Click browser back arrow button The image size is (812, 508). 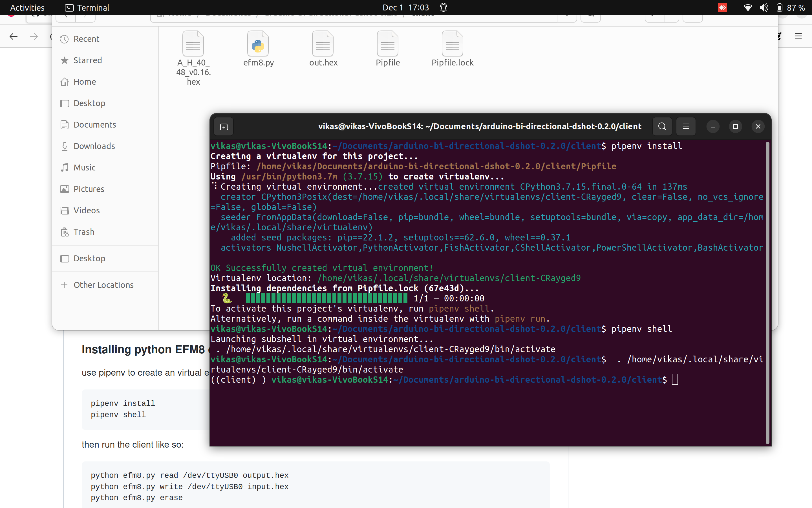click(x=14, y=36)
